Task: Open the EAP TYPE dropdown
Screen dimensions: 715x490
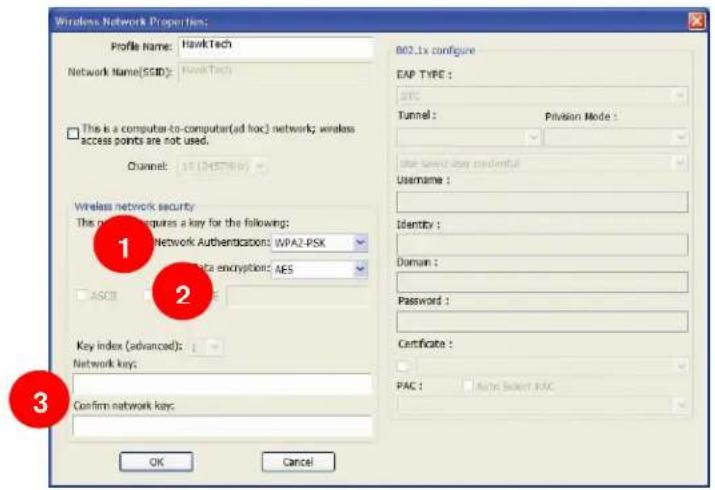Action: [542, 96]
